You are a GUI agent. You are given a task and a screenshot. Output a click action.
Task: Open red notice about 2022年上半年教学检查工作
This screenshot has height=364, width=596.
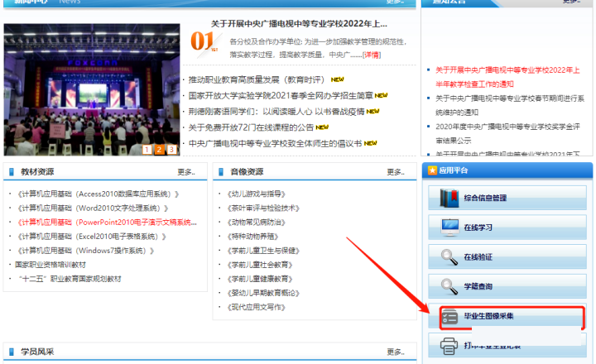[x=507, y=77]
